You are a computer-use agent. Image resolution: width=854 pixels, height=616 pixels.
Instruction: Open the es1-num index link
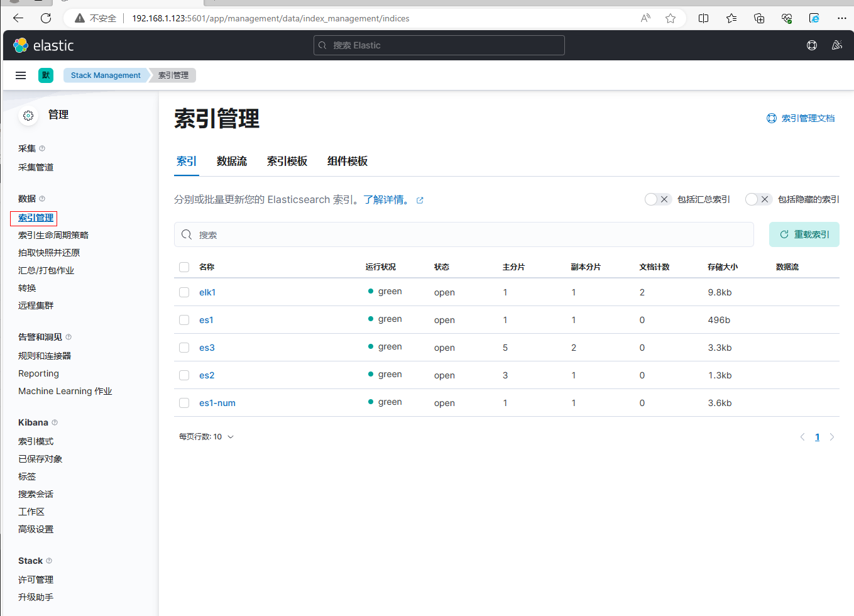point(217,403)
